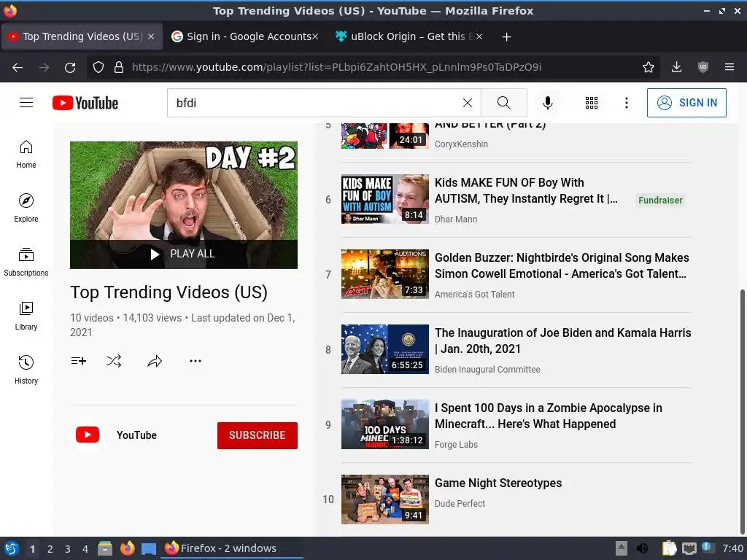This screenshot has width=747, height=560.
Task: Open 100 Days Zombie Apocalypse video title
Action: (x=549, y=416)
